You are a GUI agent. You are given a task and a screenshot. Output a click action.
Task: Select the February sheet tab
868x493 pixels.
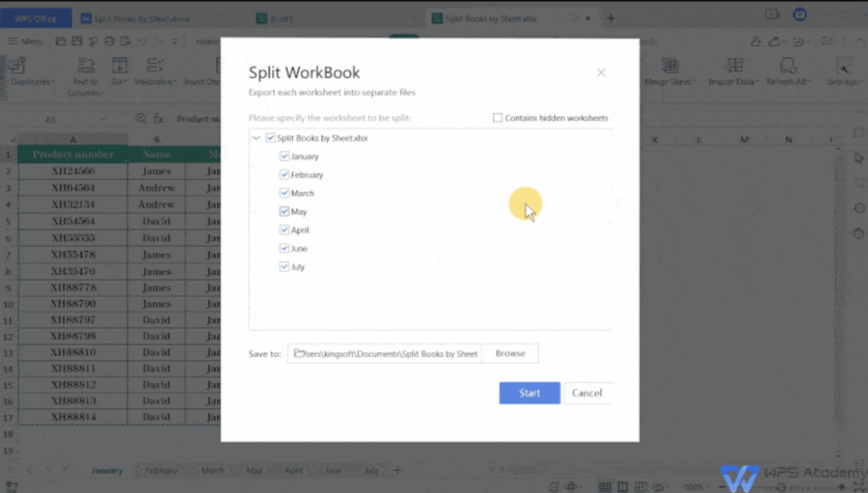(161, 470)
